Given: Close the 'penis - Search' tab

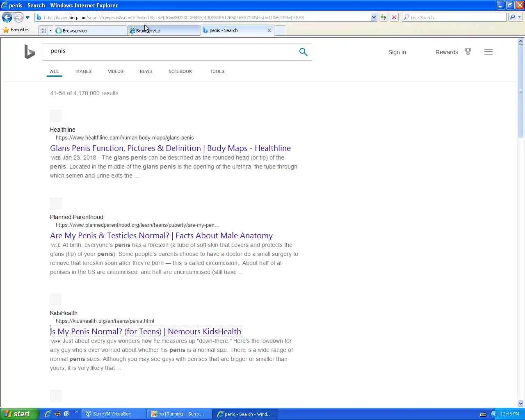Looking at the screenshot, I should [x=269, y=30].
